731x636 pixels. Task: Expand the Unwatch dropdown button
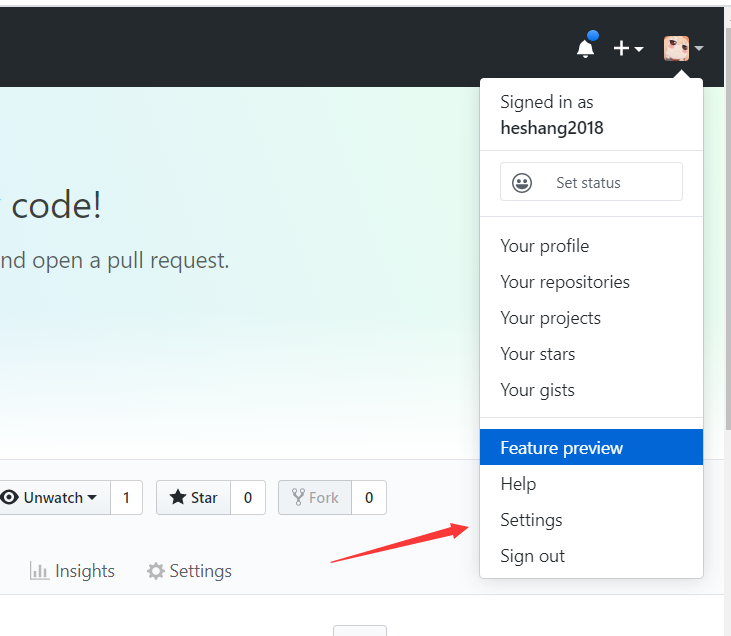click(x=54, y=498)
